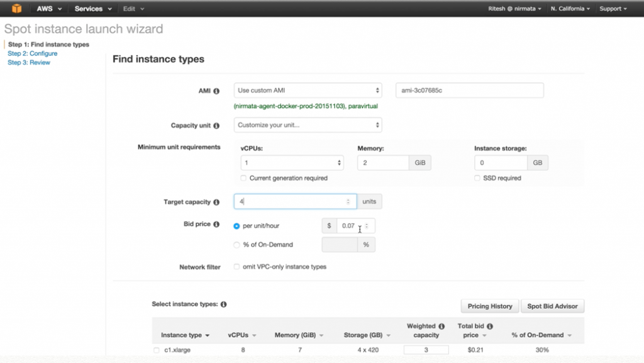This screenshot has width=644, height=363.
Task: Click the Weighted capacity info icon
Action: coord(441,327)
